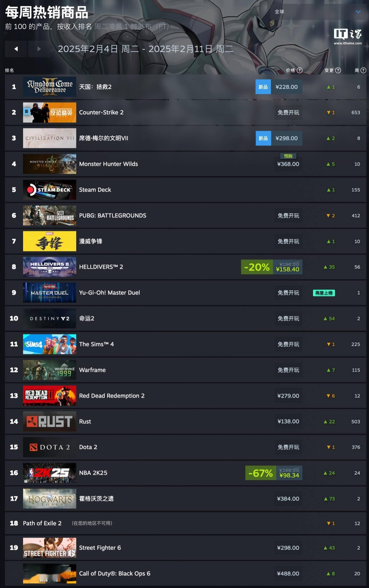Image resolution: width=369 pixels, height=588 pixels.
Task: Click the HELLDIVERS 2 -20% discount badge
Action: coord(257,267)
